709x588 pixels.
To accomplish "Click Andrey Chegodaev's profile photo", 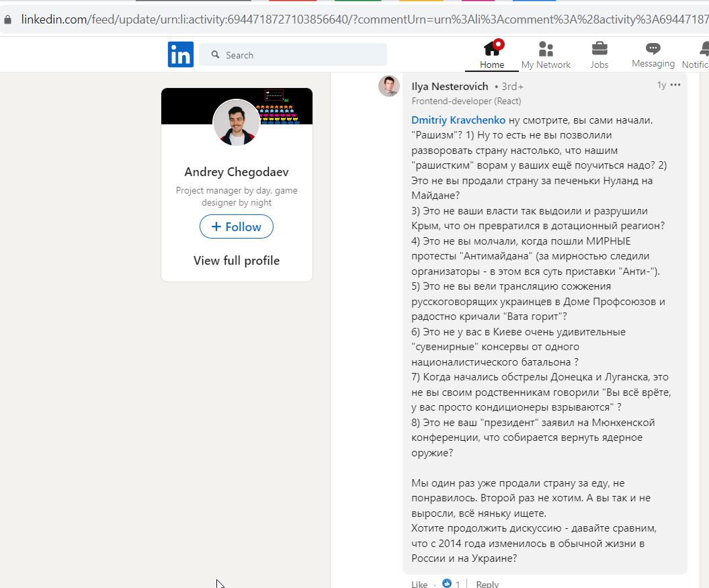I will coord(237,122).
